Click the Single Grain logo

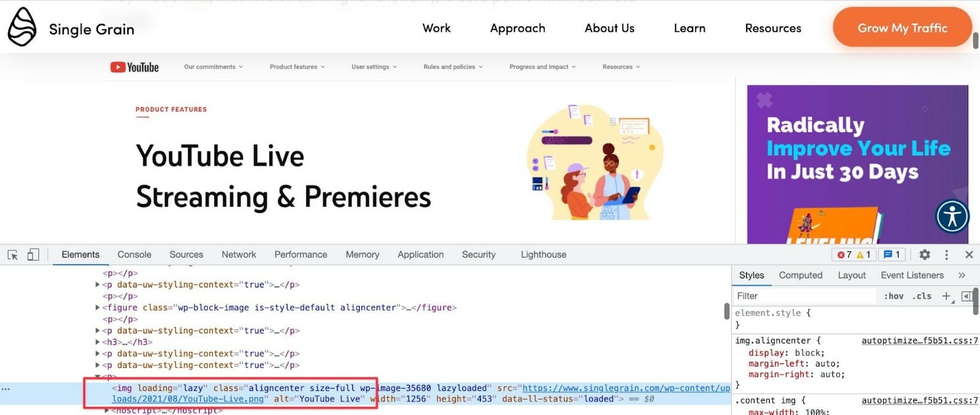pos(71,28)
